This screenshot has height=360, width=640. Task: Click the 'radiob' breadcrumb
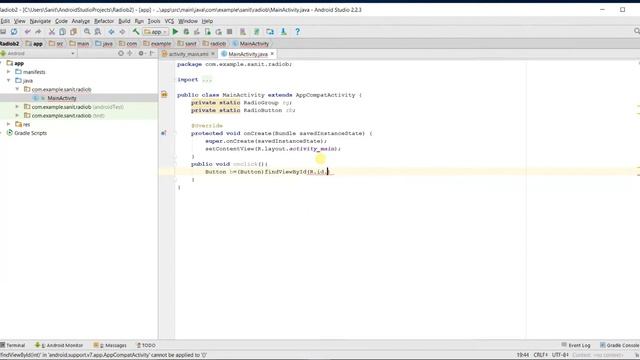click(x=214, y=44)
